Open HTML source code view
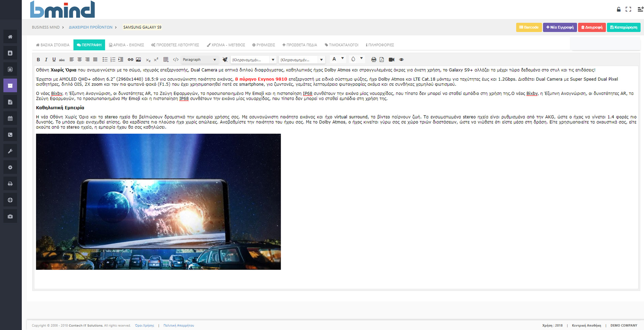 [176, 60]
